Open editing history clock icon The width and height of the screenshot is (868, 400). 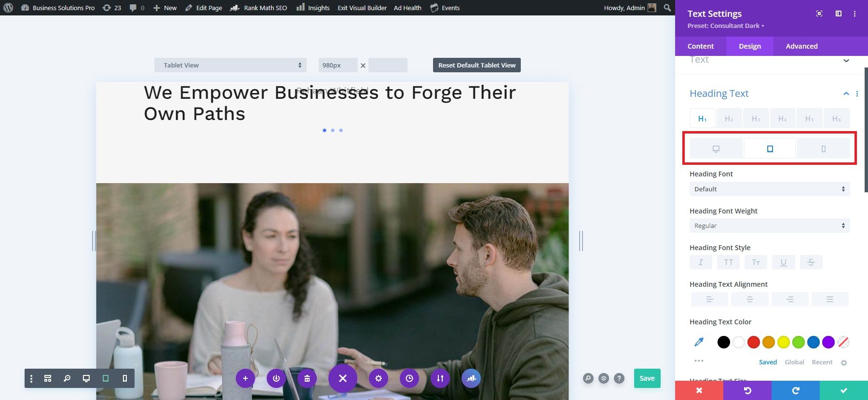(409, 378)
